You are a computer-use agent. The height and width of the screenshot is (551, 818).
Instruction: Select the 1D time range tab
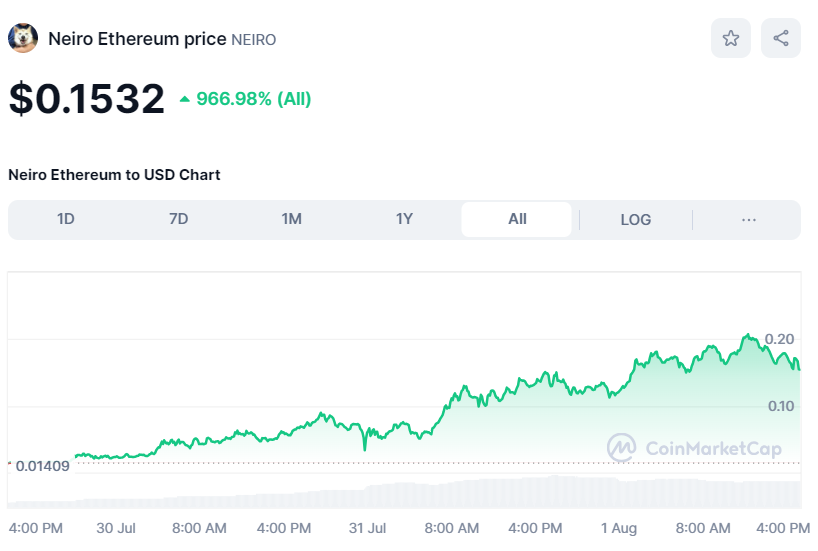point(66,219)
